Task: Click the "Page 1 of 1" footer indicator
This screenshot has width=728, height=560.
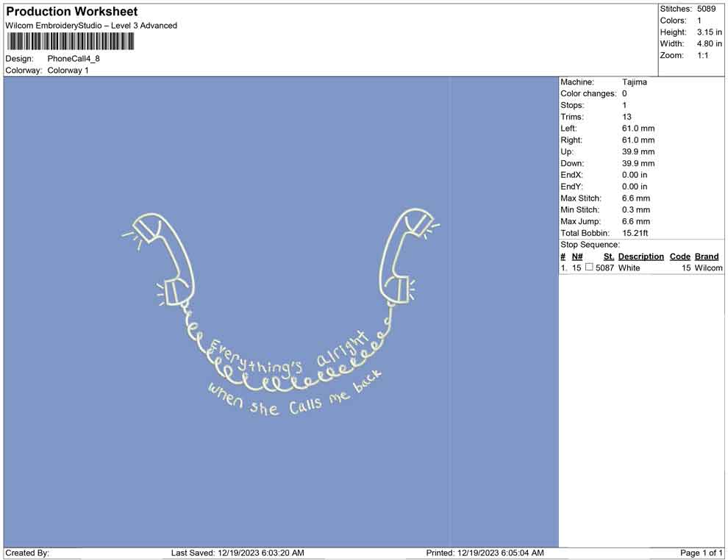Action: click(701, 553)
